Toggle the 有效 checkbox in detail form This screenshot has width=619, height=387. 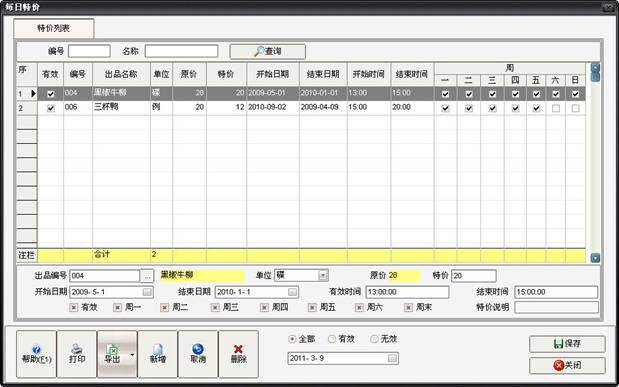pyautogui.click(x=73, y=308)
